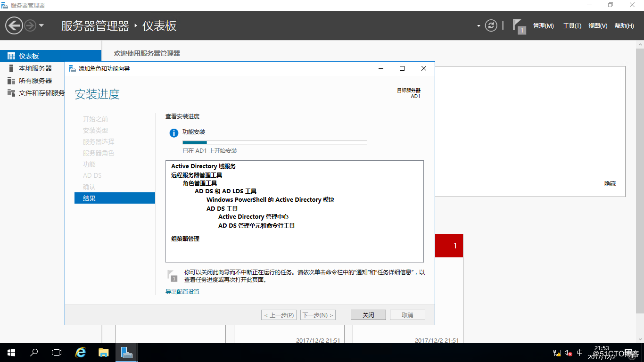The width and height of the screenshot is (644, 362).
Task: Click the 取消 button in the wizard
Action: tap(407, 315)
